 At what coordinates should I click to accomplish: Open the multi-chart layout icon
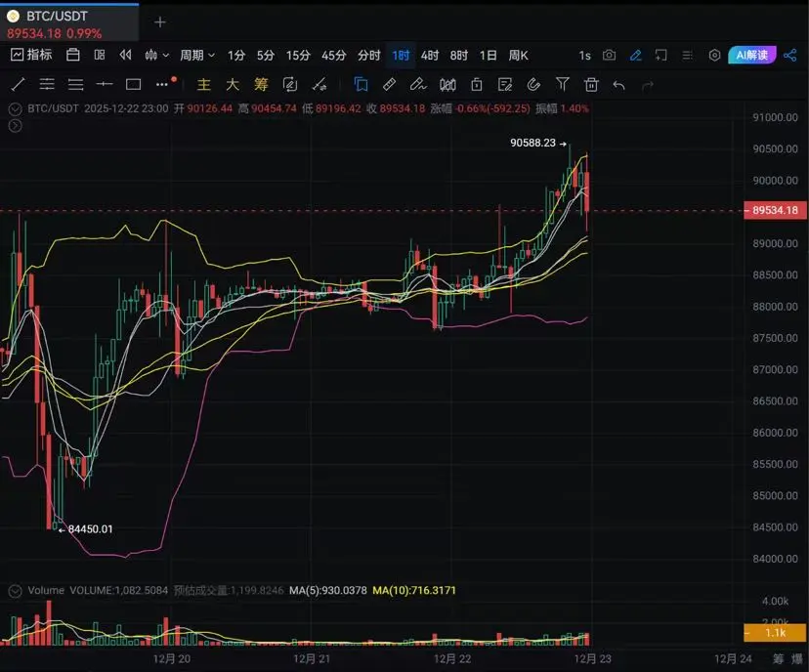[x=100, y=55]
